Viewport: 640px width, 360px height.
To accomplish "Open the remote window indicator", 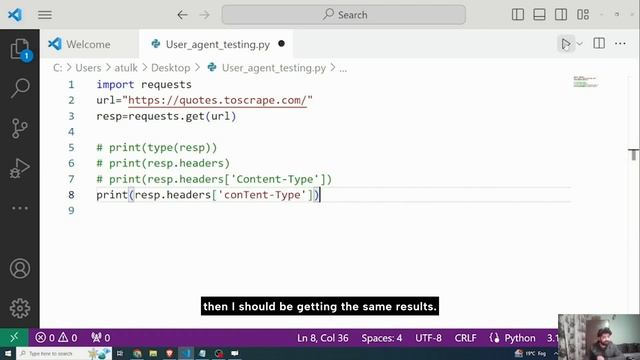I will pyautogui.click(x=14, y=338).
